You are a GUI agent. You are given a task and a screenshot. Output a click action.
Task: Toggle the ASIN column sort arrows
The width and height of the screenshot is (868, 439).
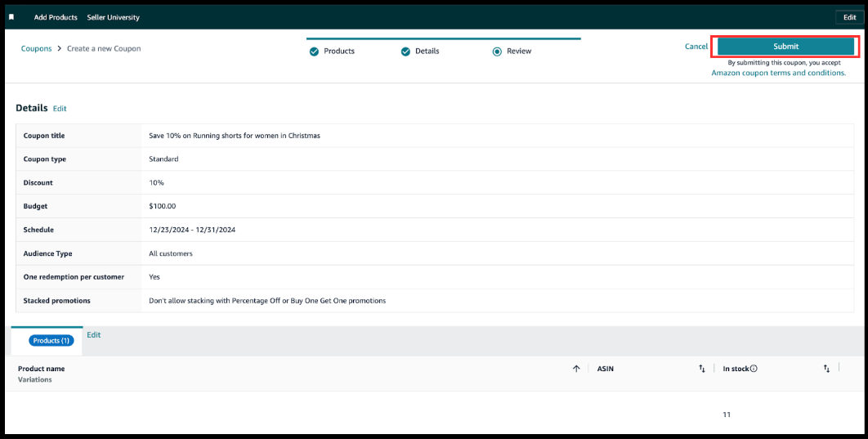coord(701,369)
